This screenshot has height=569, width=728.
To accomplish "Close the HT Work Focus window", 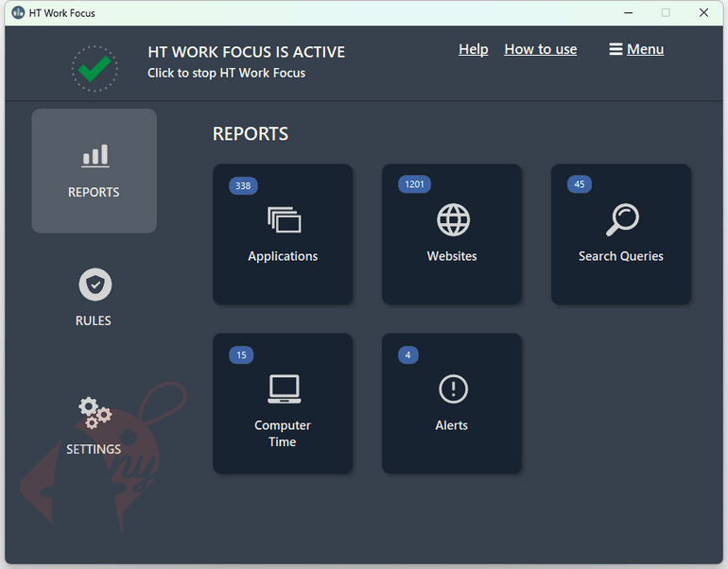I will tap(703, 12).
